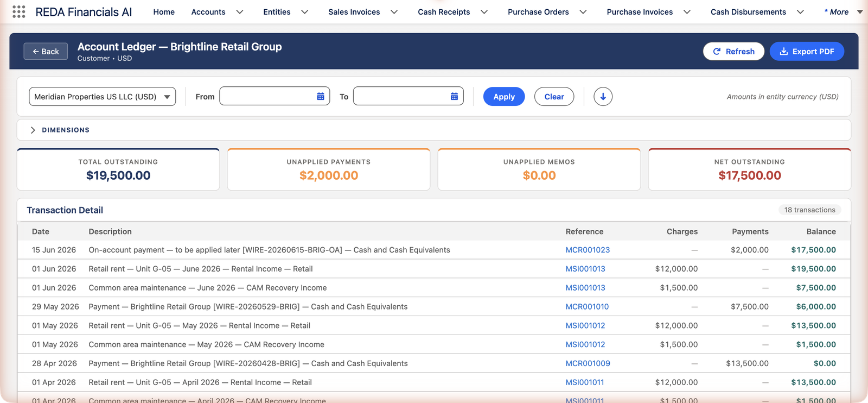The height and width of the screenshot is (403, 868).
Task: Click the Balance column header
Action: tap(821, 231)
